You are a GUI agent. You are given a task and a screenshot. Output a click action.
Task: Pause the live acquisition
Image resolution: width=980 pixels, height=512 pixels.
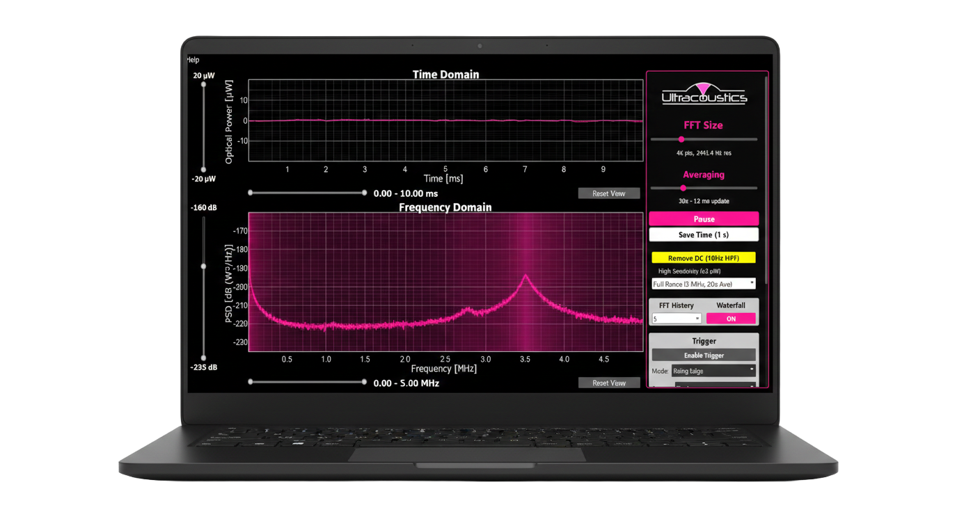[x=704, y=218]
